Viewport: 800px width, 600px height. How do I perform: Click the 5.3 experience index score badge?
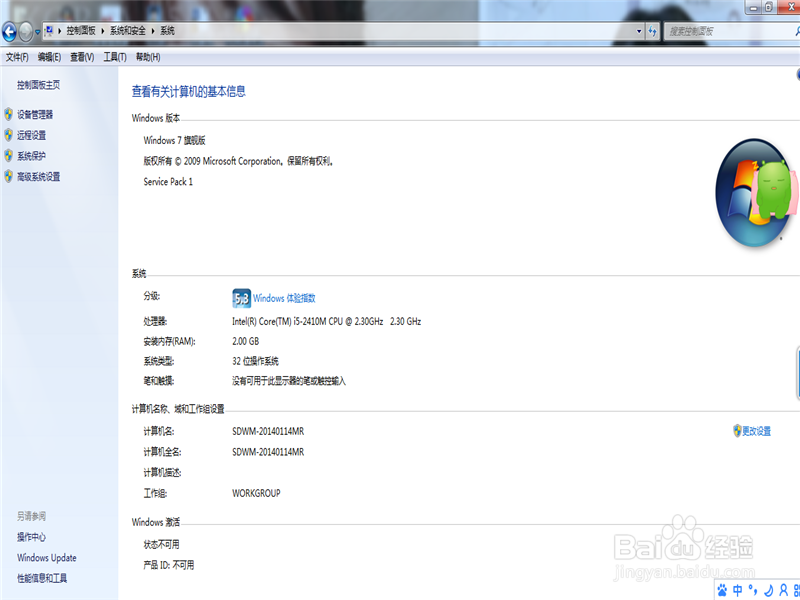241,298
